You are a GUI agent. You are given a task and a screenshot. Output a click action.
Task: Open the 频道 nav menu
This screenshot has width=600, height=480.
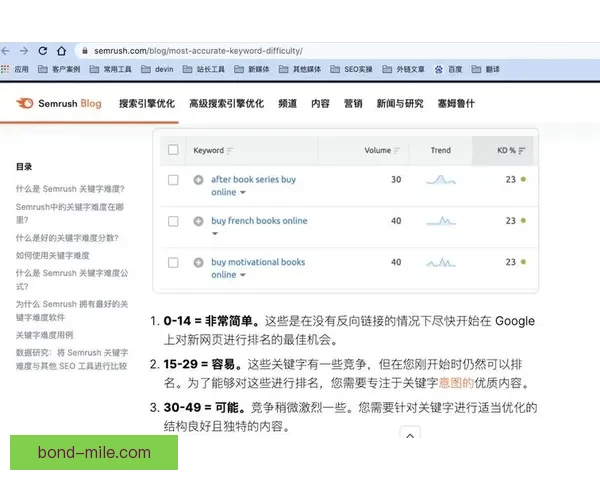point(288,103)
